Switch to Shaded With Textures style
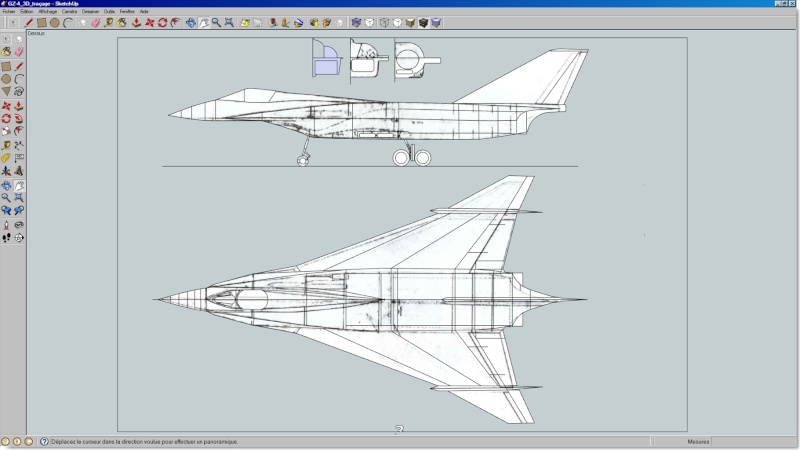Image resolution: width=800 pixels, height=450 pixels. 423,22
